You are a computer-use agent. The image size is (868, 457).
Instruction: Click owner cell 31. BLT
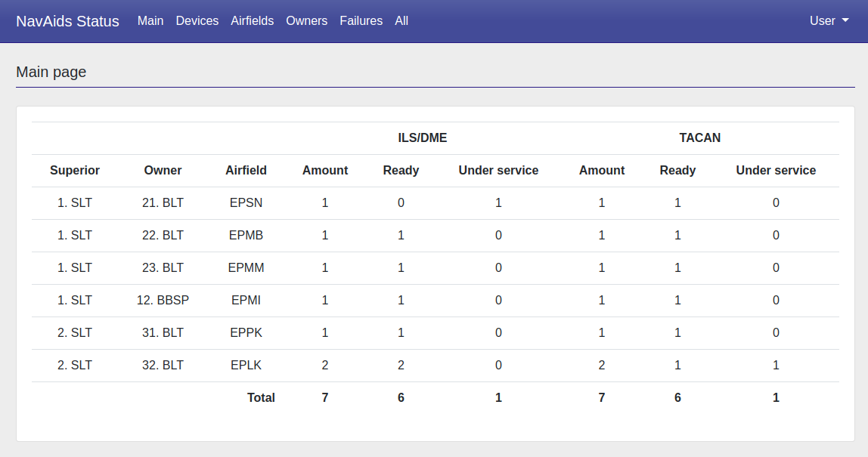pyautogui.click(x=163, y=332)
